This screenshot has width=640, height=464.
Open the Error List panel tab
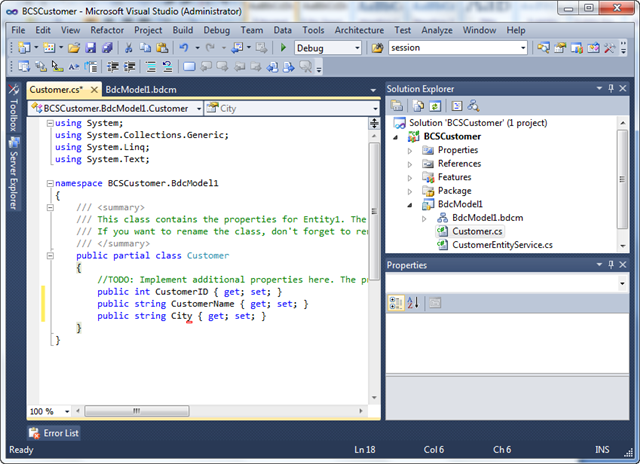58,433
